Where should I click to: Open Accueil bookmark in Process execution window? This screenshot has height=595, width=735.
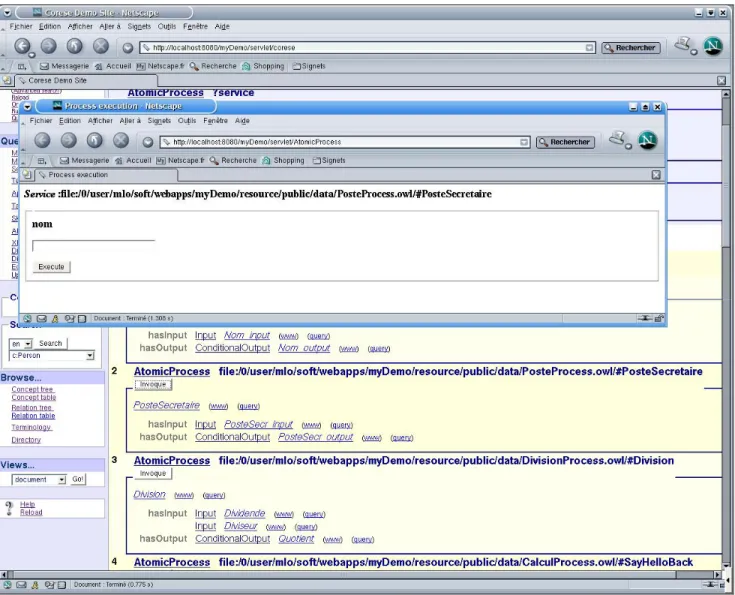[x=133, y=160]
